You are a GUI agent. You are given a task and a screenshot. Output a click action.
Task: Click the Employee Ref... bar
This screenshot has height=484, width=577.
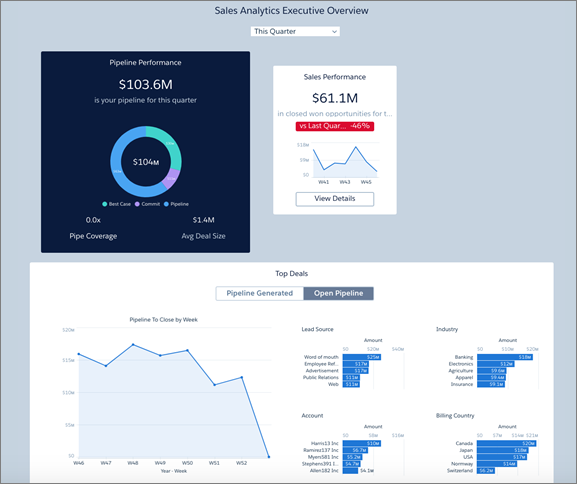pos(355,364)
